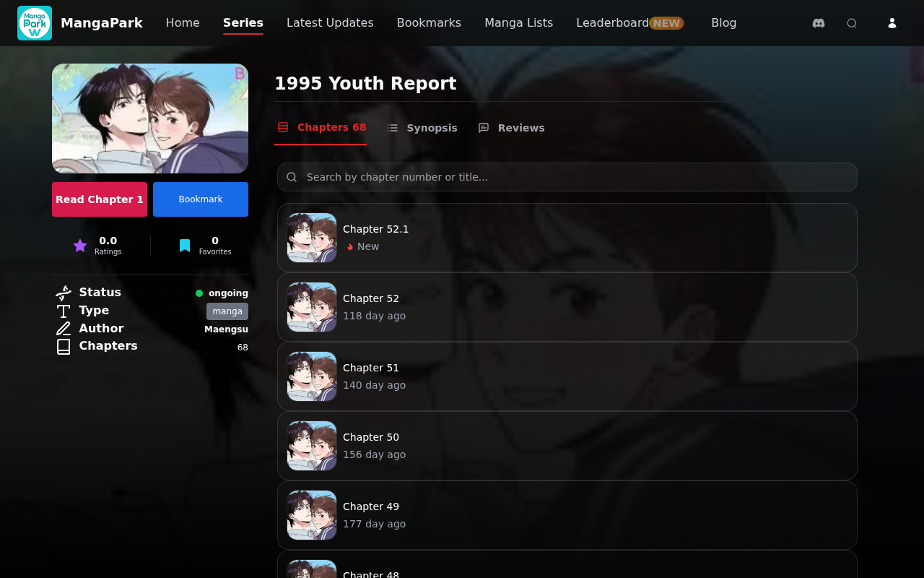Open the Bookmarks menu item
The image size is (924, 578).
click(x=429, y=23)
